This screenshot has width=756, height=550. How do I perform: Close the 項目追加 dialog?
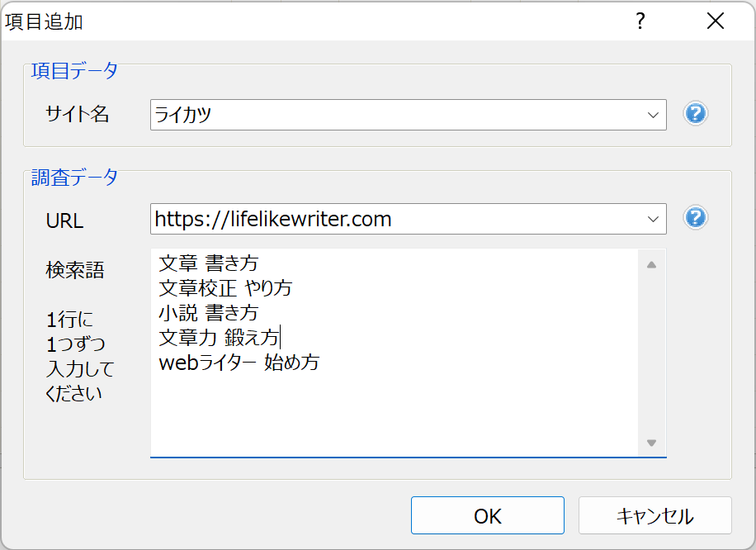coord(715,21)
